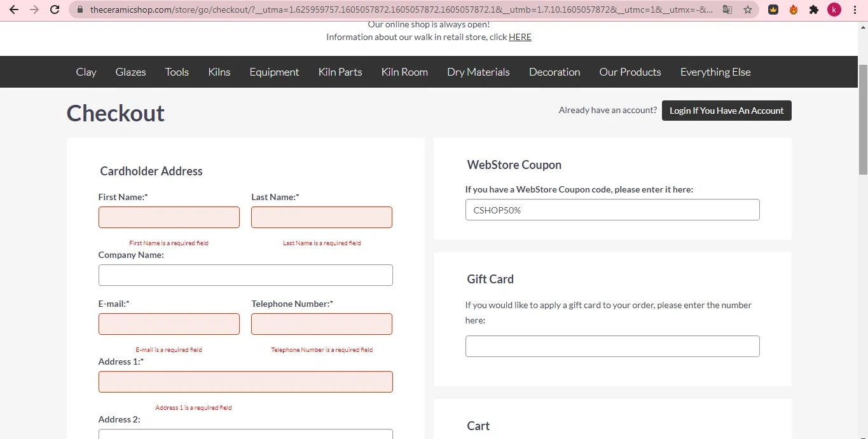Click the Checkout heading
Screen dimensions: 868x439
pos(115,113)
